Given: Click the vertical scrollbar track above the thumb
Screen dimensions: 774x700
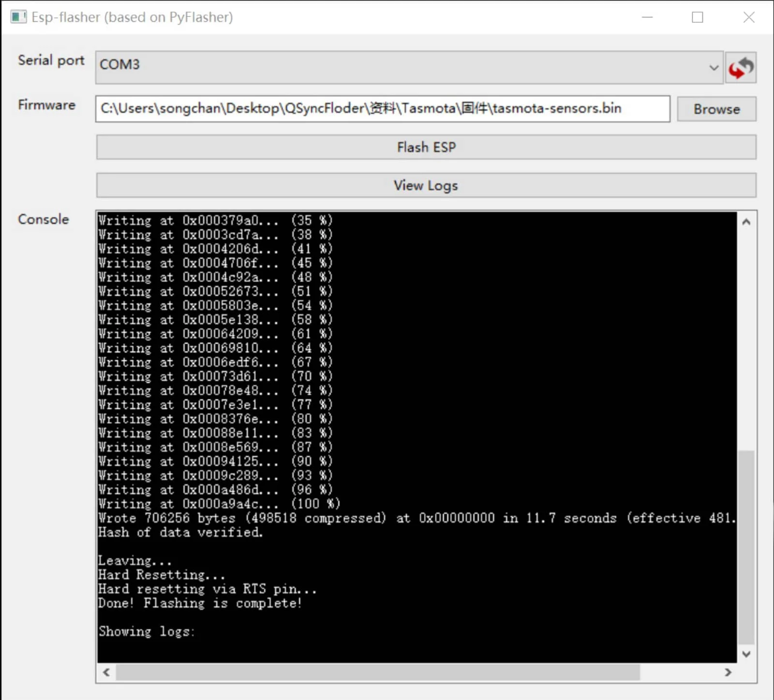Looking at the screenshot, I should [x=746, y=339].
